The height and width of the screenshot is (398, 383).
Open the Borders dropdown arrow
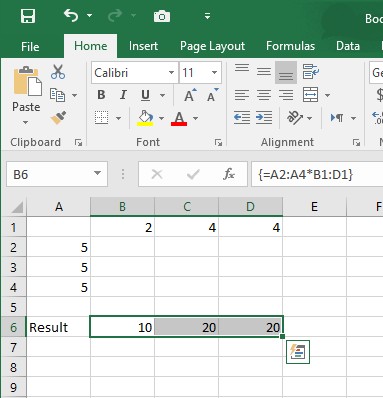(118, 118)
